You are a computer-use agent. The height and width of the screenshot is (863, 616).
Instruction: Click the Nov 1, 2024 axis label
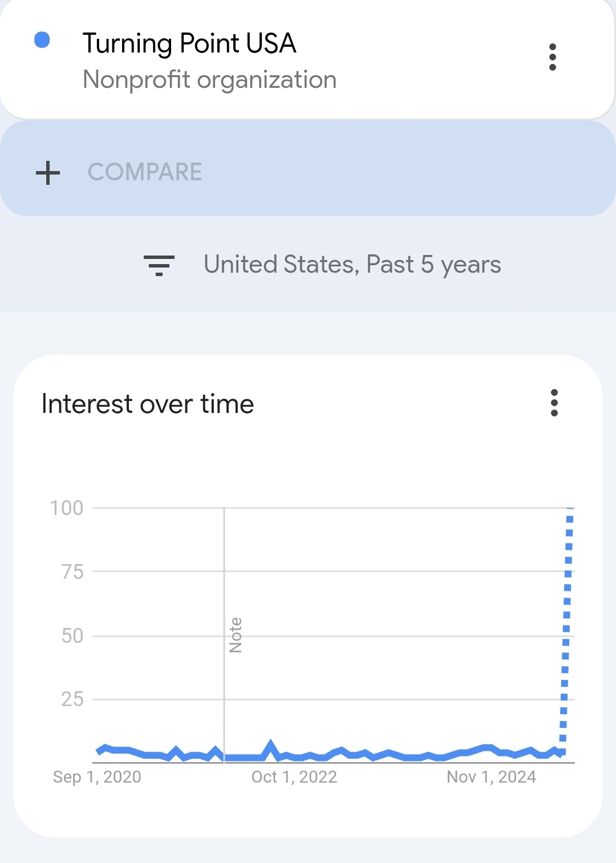491,777
